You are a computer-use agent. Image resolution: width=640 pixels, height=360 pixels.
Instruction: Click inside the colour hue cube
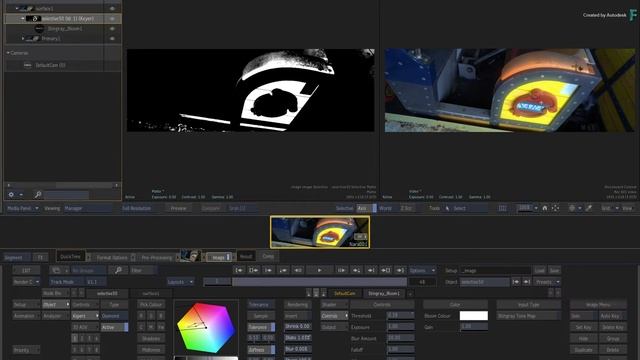(x=206, y=327)
